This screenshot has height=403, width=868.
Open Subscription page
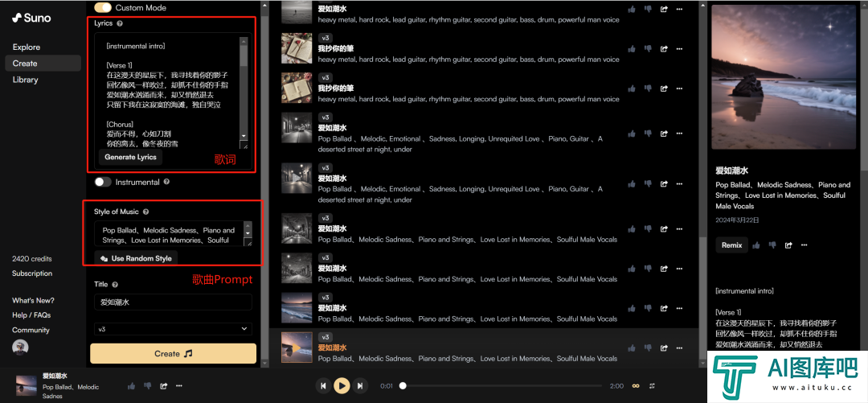pos(32,273)
